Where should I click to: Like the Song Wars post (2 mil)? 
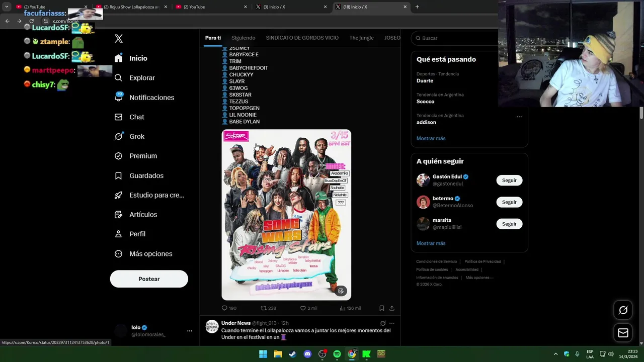(308, 308)
